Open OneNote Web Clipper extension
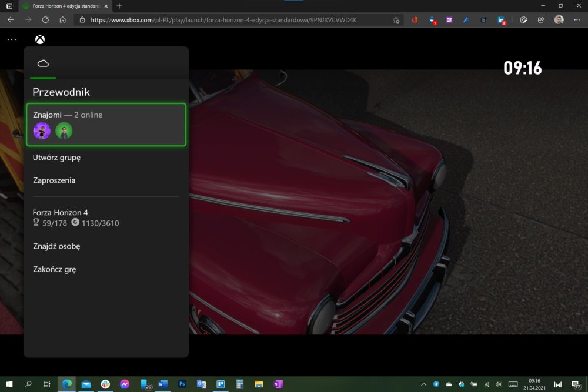The image size is (588, 392). 449,20
